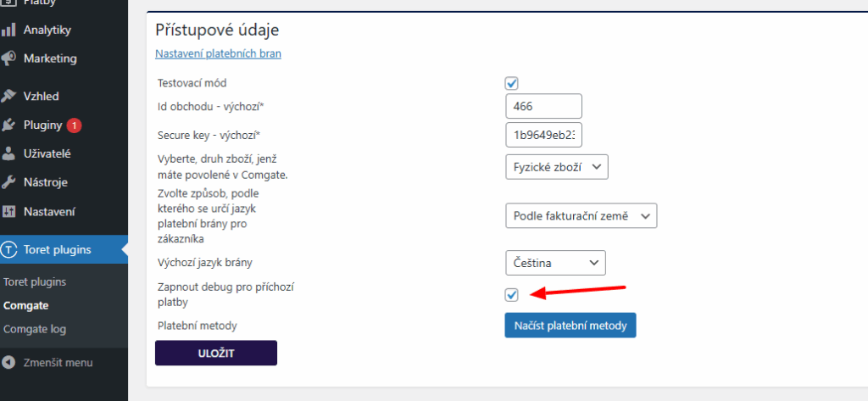Click the ULOŽIT save button
The width and height of the screenshot is (868, 401).
pyautogui.click(x=216, y=354)
